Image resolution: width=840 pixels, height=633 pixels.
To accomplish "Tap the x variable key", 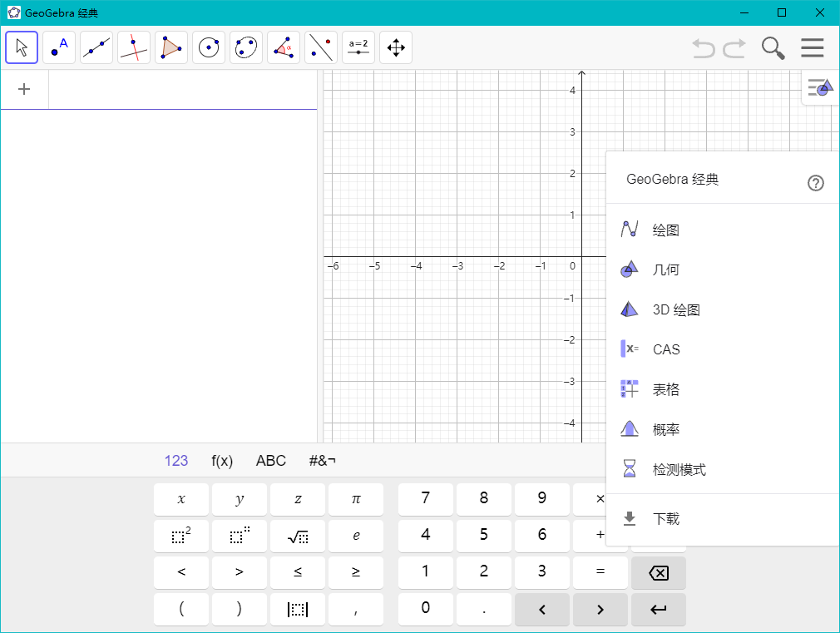I will [x=181, y=499].
